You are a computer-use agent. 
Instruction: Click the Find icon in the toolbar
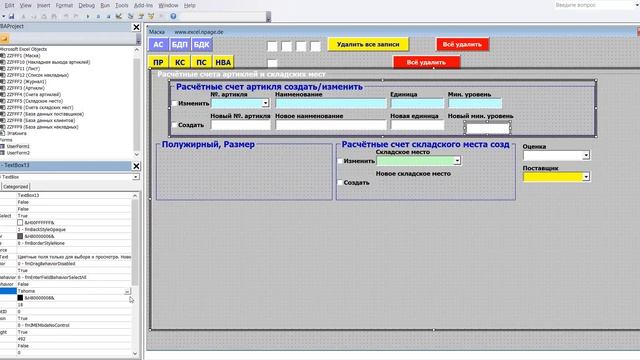pyautogui.click(x=54, y=16)
